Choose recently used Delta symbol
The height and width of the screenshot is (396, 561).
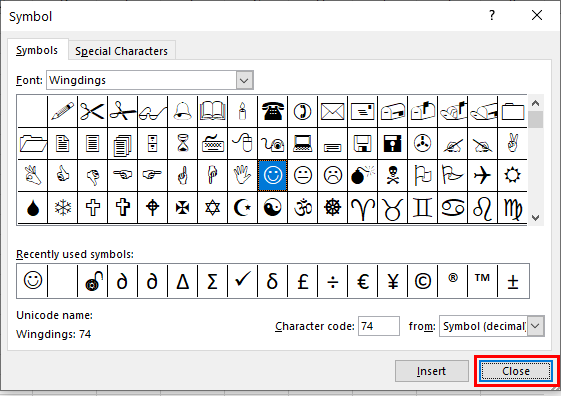pos(182,281)
